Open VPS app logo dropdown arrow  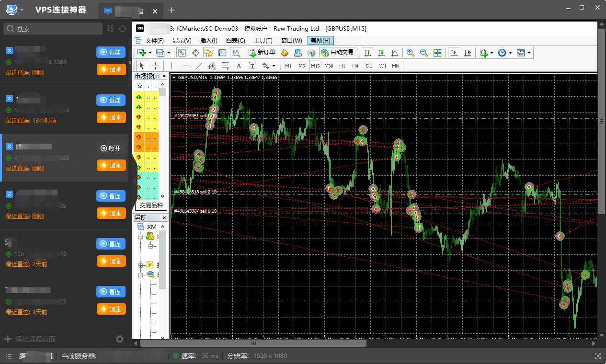coord(22,10)
